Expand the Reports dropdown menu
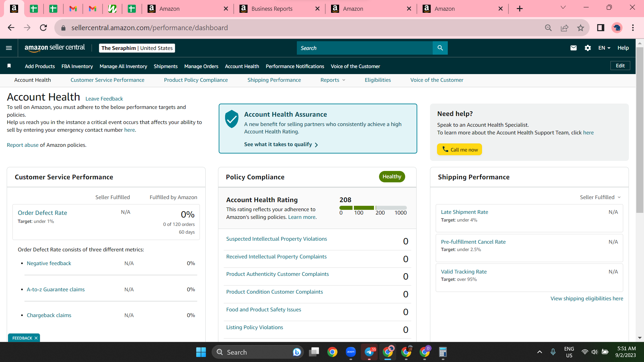The height and width of the screenshot is (362, 644). point(333,80)
